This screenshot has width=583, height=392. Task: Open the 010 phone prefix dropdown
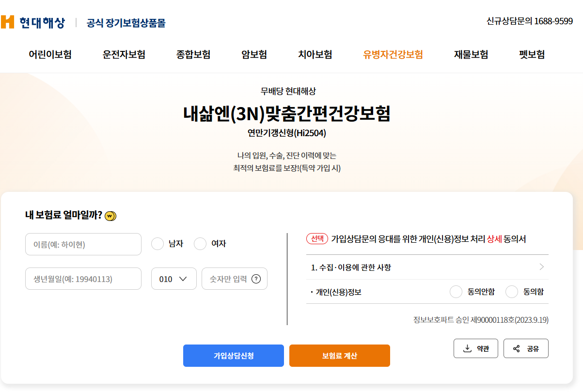174,279
